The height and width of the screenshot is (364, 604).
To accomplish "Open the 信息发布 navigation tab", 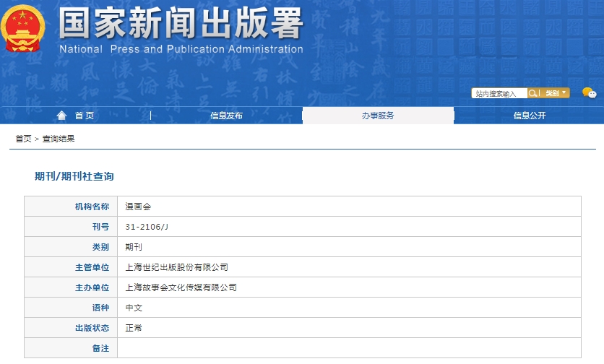I will pyautogui.click(x=226, y=116).
